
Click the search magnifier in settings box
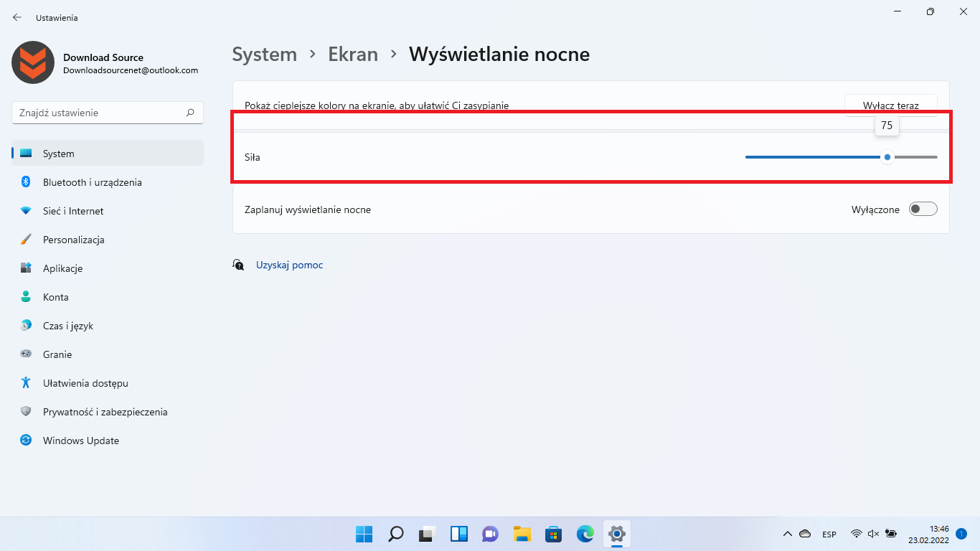pos(190,113)
